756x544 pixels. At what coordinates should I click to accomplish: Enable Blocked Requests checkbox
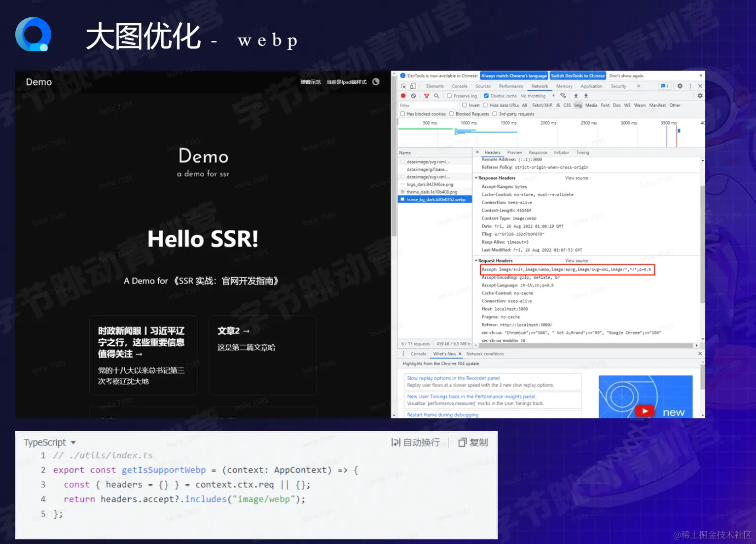click(451, 114)
